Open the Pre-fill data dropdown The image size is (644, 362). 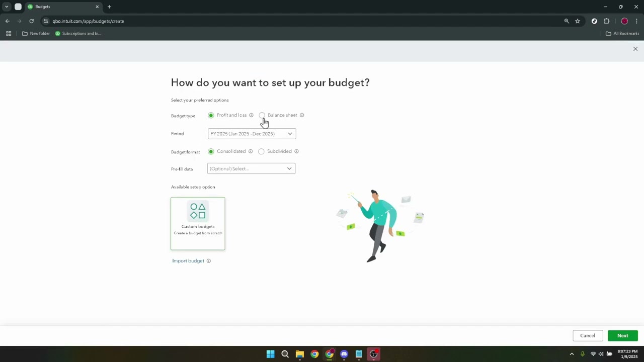pos(251,168)
